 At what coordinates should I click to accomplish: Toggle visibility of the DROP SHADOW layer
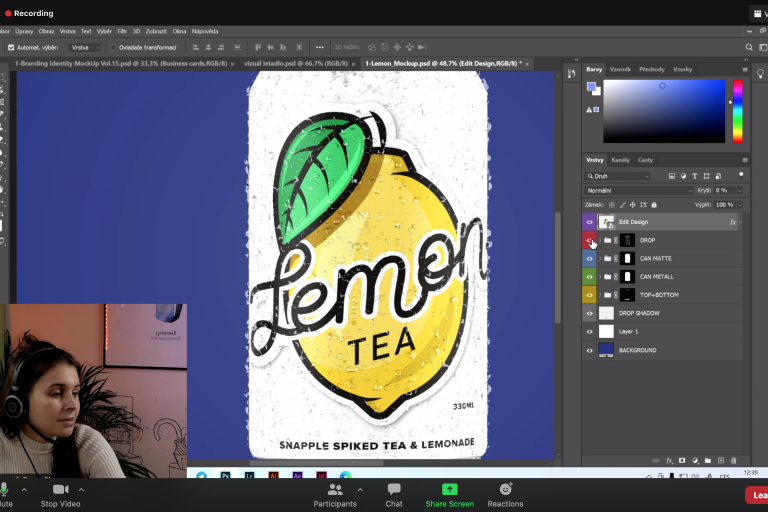coord(589,314)
